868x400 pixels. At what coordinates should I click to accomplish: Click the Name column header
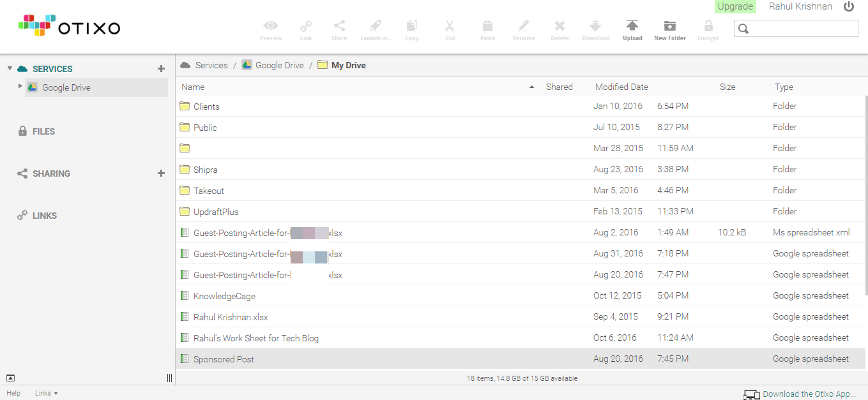click(193, 87)
